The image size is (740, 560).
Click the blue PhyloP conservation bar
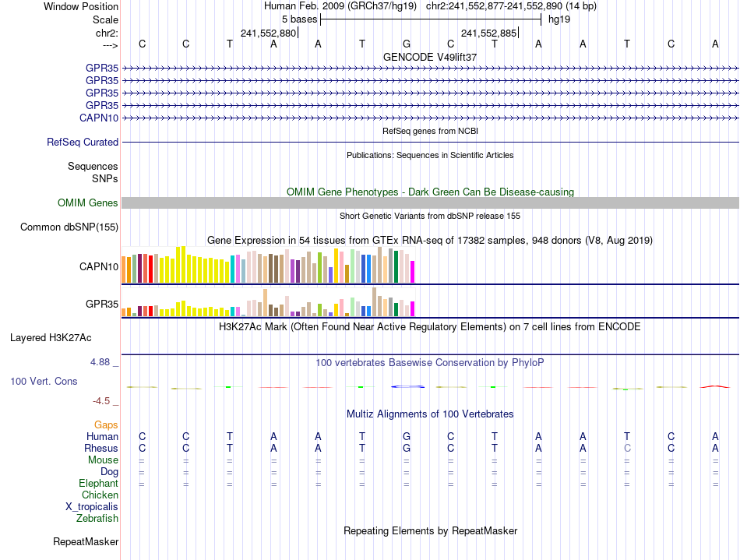[407, 387]
